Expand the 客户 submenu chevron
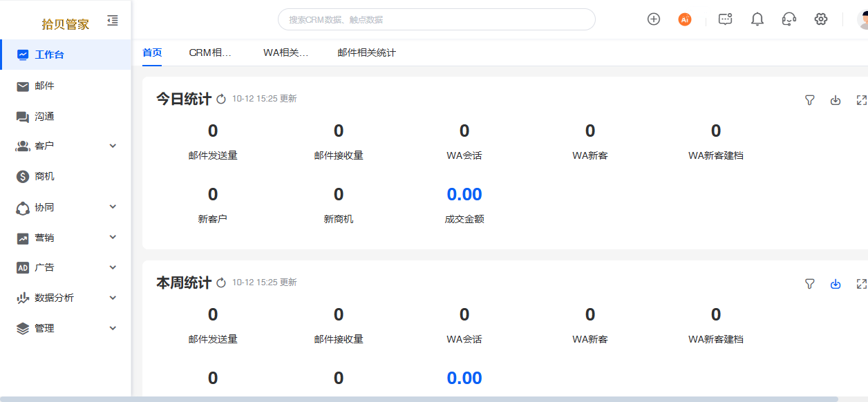 tap(113, 146)
